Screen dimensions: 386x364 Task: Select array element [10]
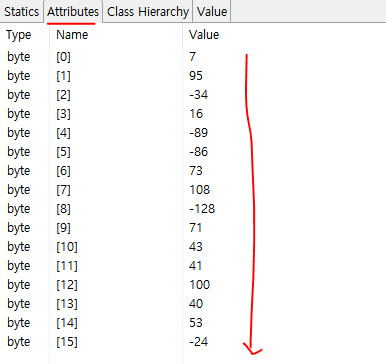(x=67, y=247)
